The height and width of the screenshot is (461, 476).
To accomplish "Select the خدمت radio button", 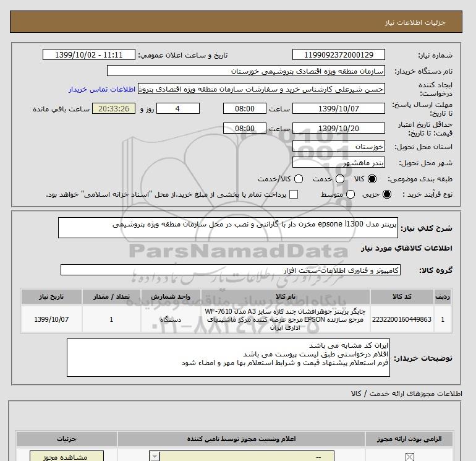I will pos(340,179).
